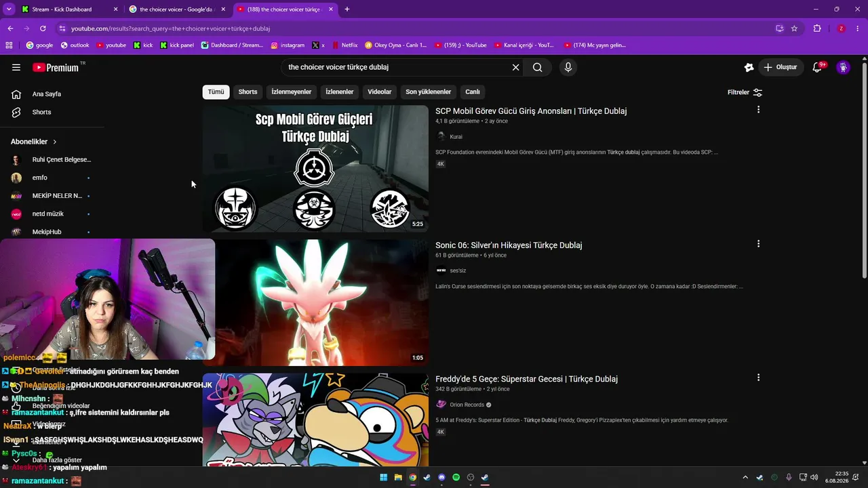Play the Freddy cartoon video thumbnail
Screen dimensions: 868x488
315,420
